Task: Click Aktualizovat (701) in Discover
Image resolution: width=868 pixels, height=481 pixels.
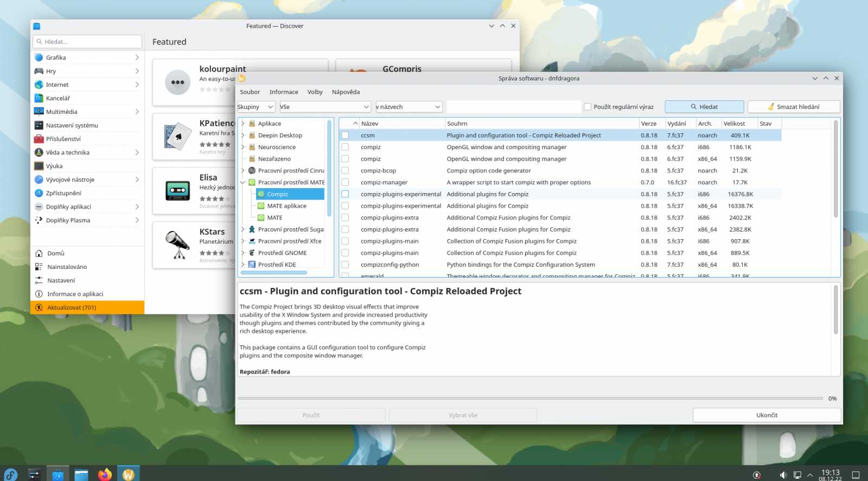Action: [87, 307]
